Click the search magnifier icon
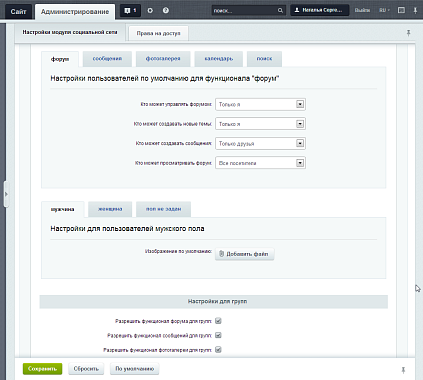The image size is (423, 380). click(280, 11)
